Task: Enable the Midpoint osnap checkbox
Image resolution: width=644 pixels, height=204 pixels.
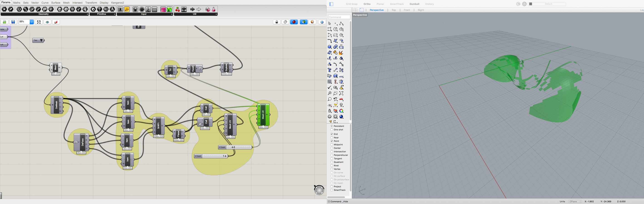Action: click(332, 145)
